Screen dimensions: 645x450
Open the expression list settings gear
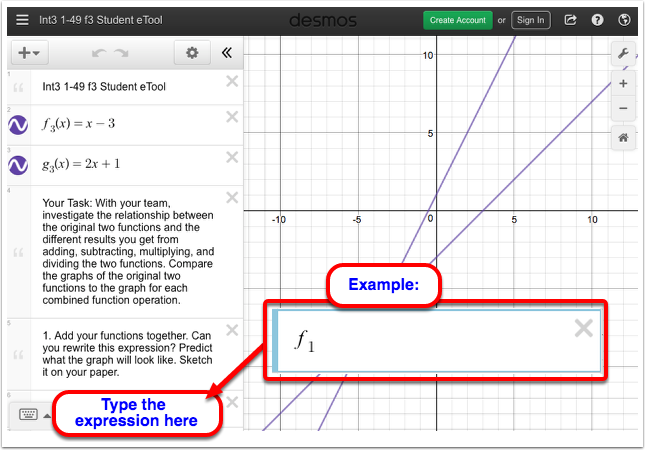192,53
